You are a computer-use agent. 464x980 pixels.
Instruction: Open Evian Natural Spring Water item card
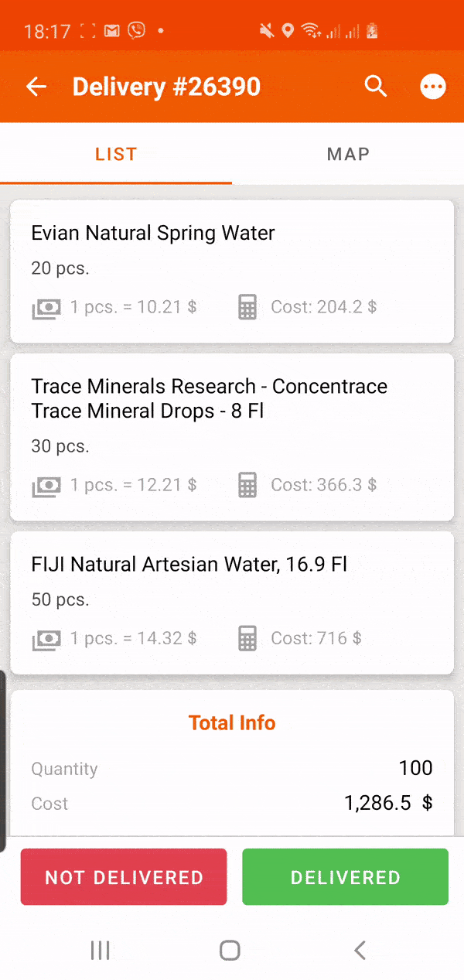click(x=232, y=271)
